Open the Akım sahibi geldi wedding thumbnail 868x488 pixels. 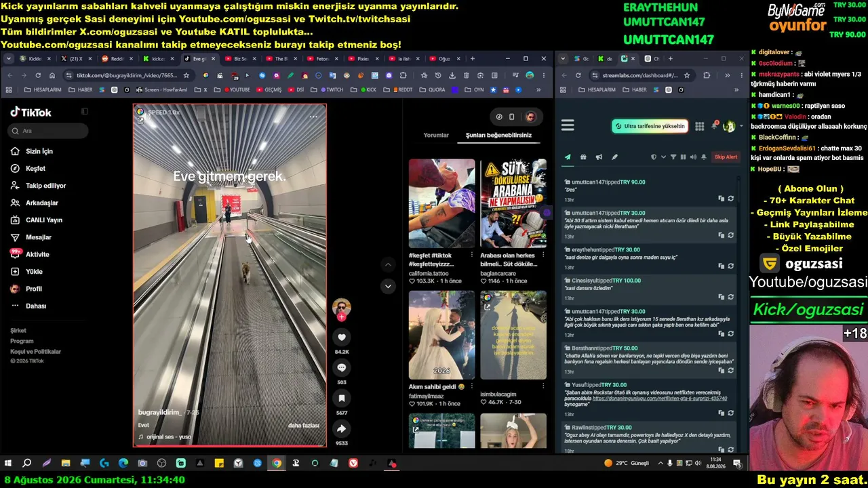[441, 335]
